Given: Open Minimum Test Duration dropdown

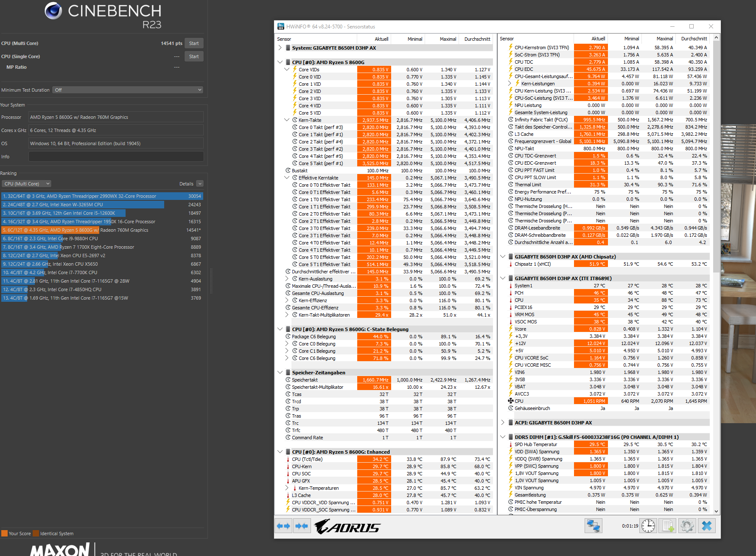Looking at the screenshot, I should pos(127,90).
